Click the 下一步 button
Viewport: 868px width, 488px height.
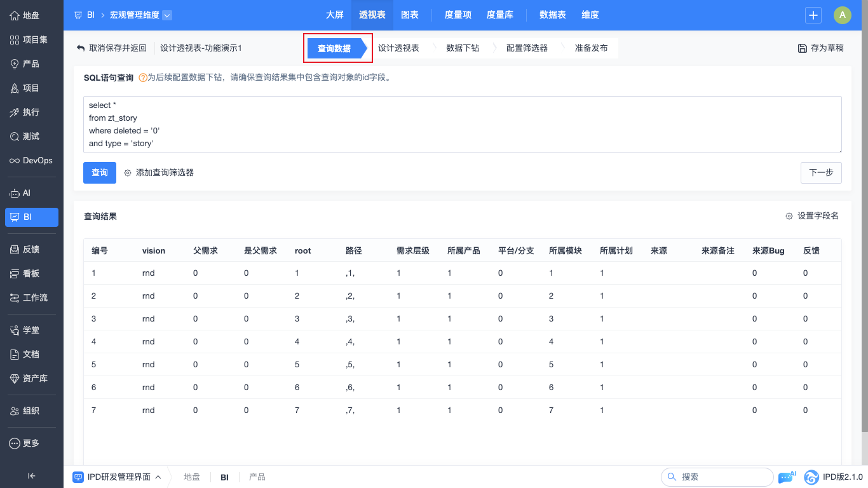pos(821,173)
